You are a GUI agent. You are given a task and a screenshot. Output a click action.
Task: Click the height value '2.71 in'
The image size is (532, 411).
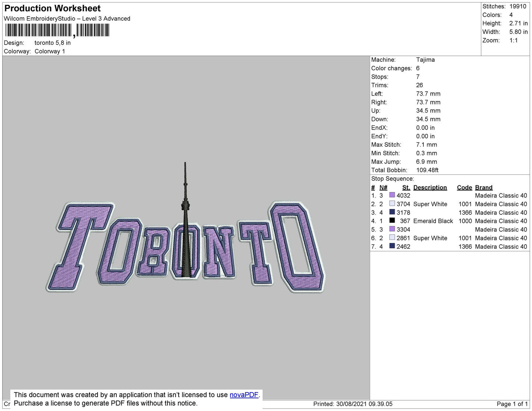[x=518, y=24]
